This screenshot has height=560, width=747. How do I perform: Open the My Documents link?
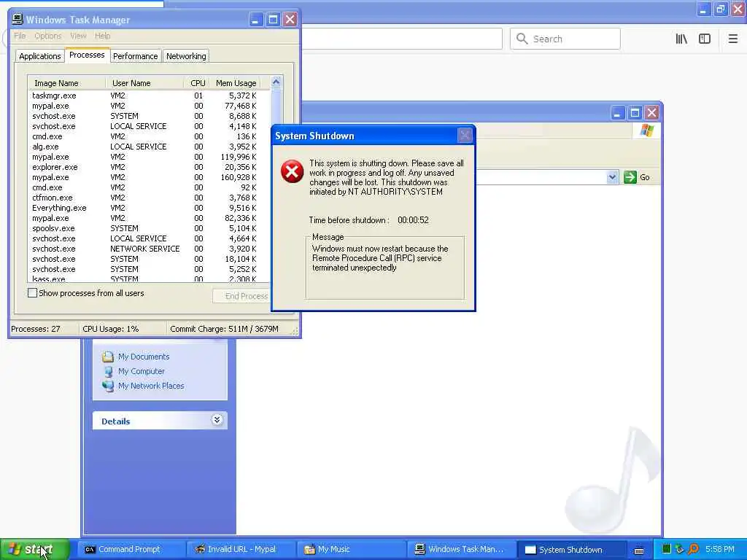(x=144, y=357)
